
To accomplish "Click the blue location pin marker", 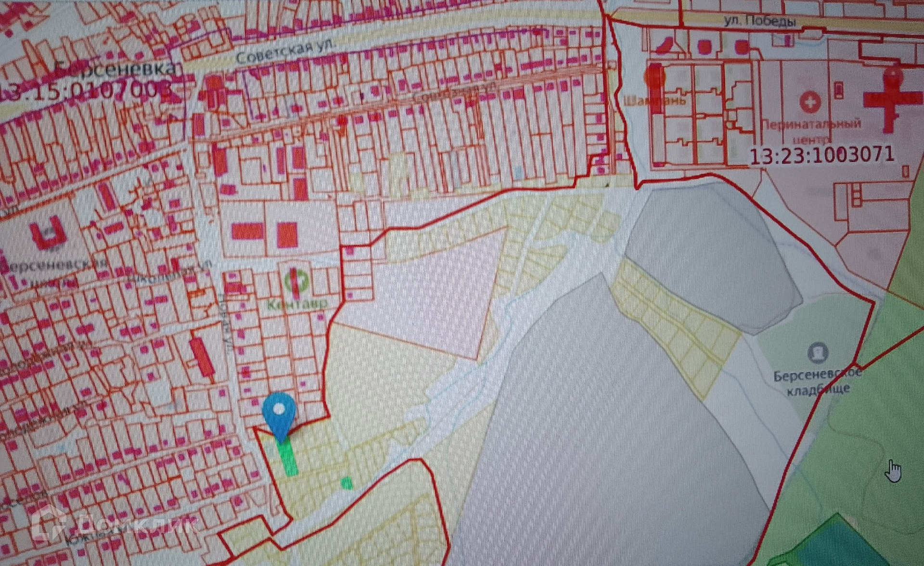I will (x=279, y=412).
